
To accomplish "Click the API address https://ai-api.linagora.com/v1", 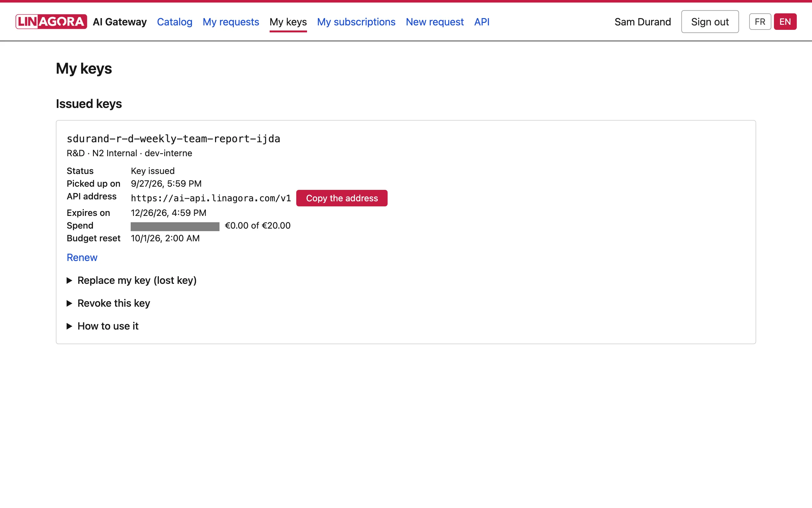I will coord(211,198).
